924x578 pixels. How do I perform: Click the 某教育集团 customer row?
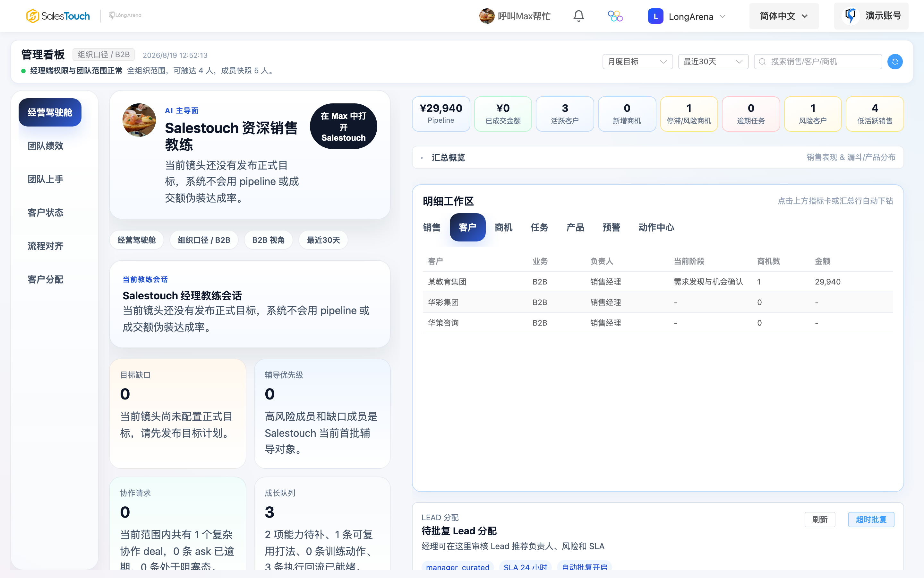(657, 282)
